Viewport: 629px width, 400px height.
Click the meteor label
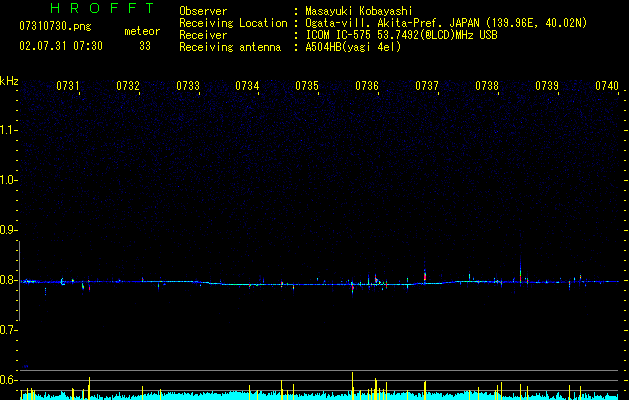(142, 31)
